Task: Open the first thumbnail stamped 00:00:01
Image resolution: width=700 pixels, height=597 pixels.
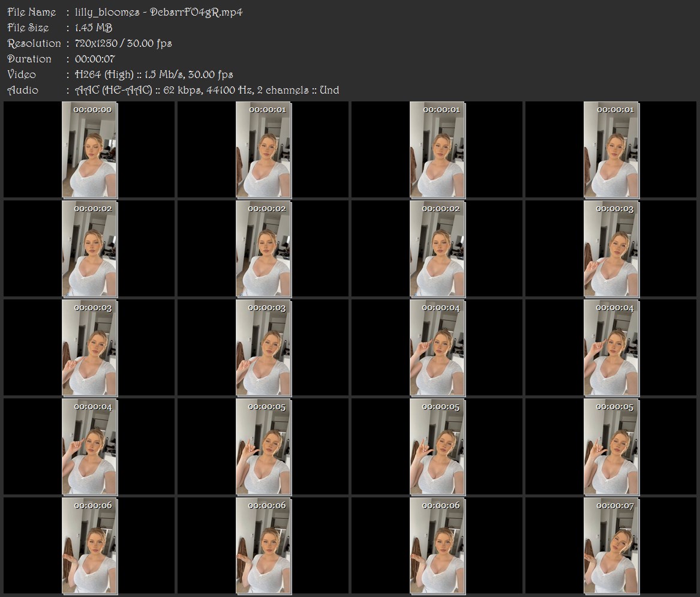Action: (263, 149)
